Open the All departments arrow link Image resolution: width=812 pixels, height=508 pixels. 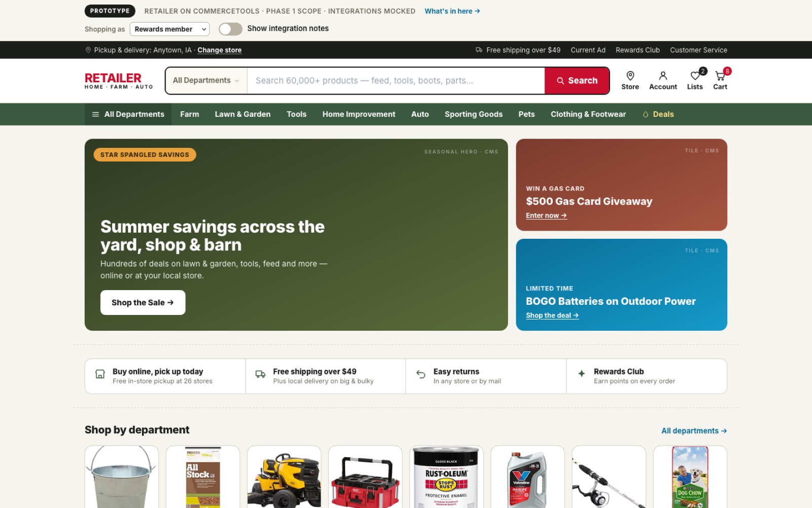click(x=694, y=431)
